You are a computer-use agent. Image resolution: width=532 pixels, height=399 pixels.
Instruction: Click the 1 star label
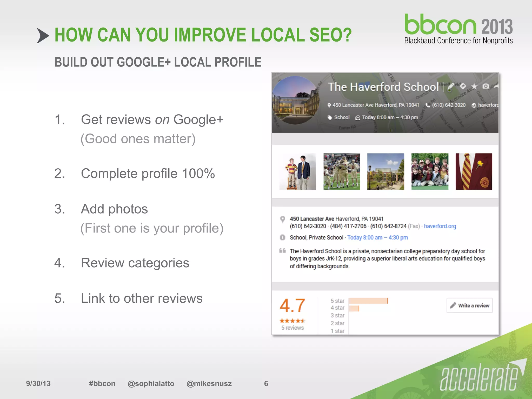click(x=337, y=331)
